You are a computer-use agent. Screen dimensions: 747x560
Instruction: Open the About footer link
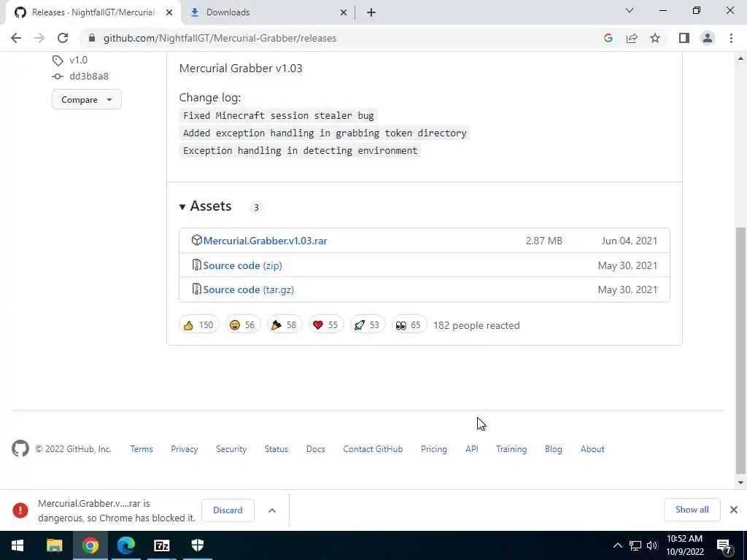(x=592, y=449)
